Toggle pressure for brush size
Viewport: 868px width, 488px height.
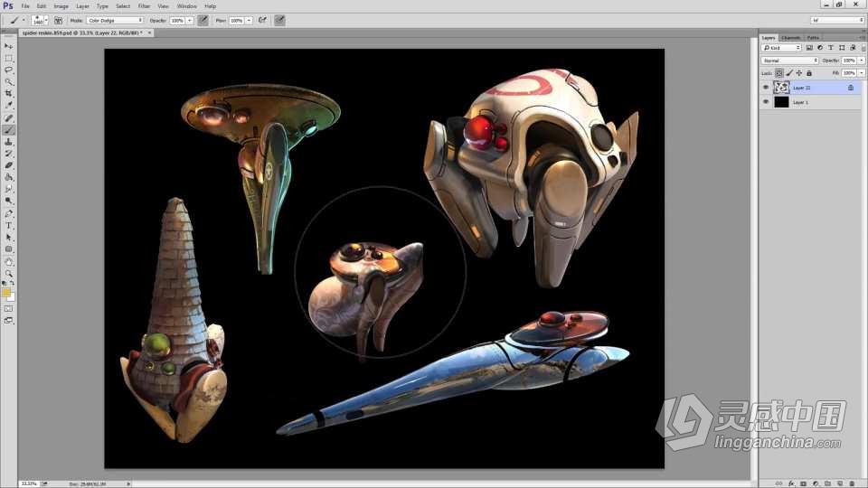pos(279,21)
